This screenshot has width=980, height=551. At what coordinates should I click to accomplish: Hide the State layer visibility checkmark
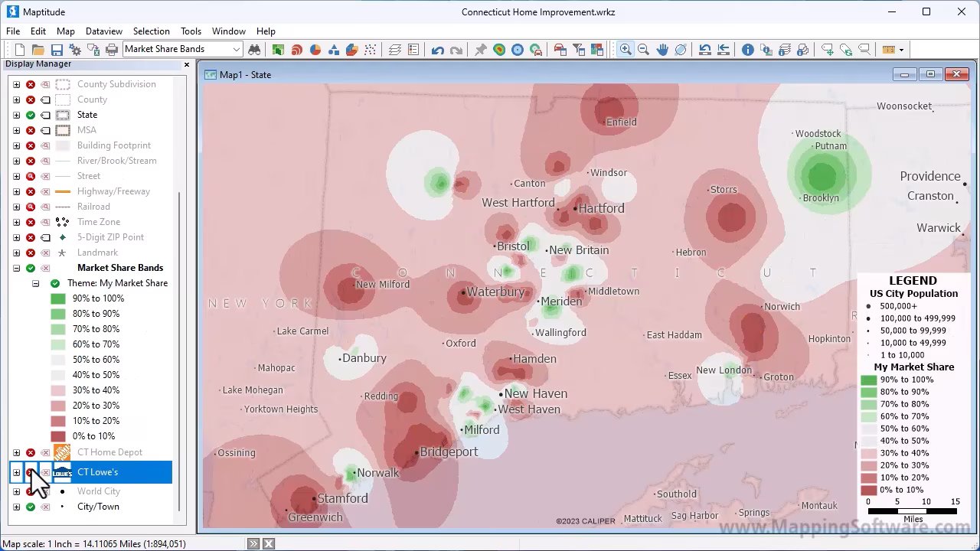[x=31, y=115]
